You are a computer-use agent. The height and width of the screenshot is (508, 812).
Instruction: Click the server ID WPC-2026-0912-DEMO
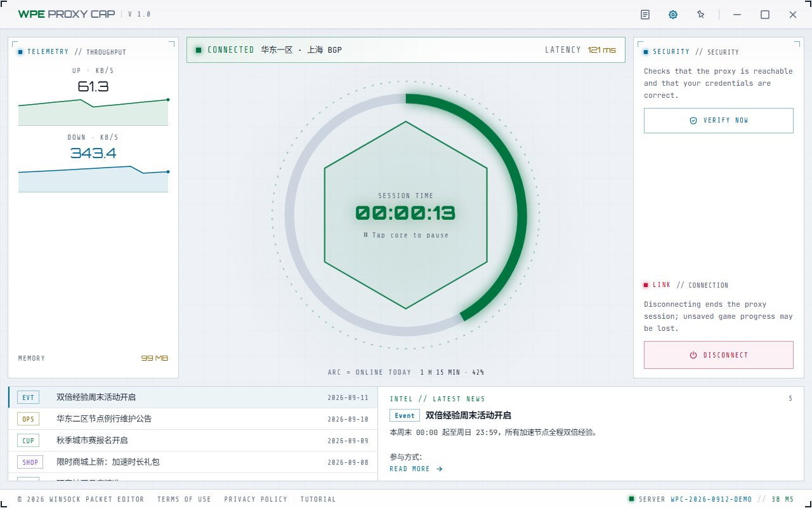pos(711,499)
